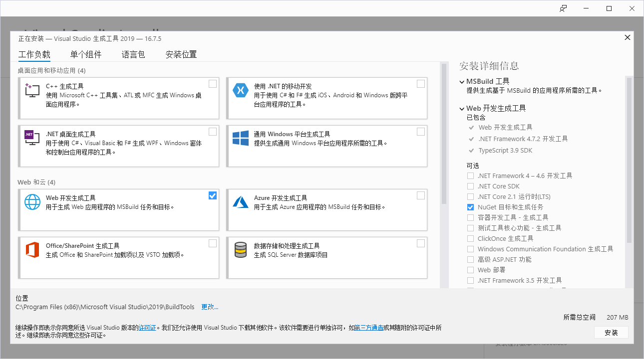
Task: Switch to the 单个组件 tab
Action: point(86,54)
